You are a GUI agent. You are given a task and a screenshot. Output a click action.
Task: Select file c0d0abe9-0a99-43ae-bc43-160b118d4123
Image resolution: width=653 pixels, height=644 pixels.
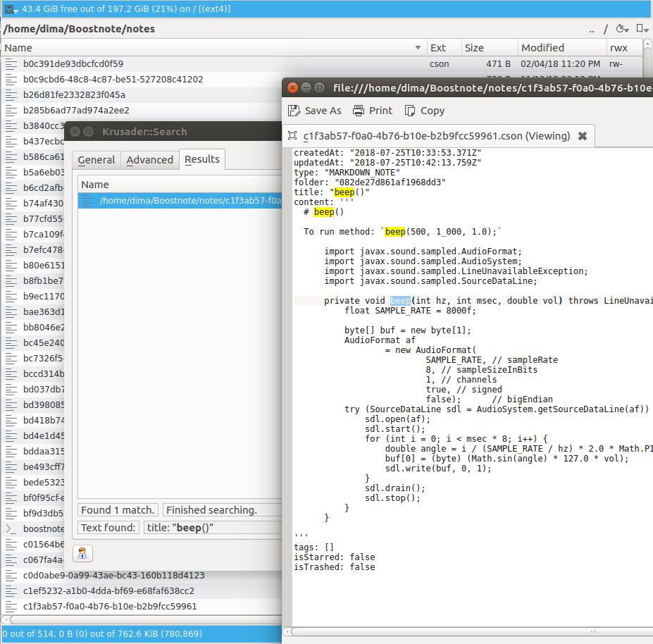113,575
